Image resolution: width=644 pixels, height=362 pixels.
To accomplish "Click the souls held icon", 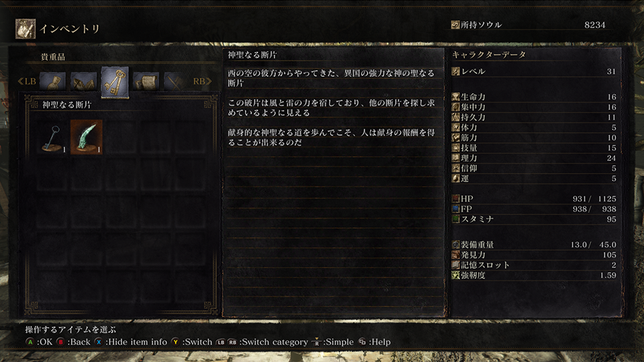I will [x=455, y=25].
